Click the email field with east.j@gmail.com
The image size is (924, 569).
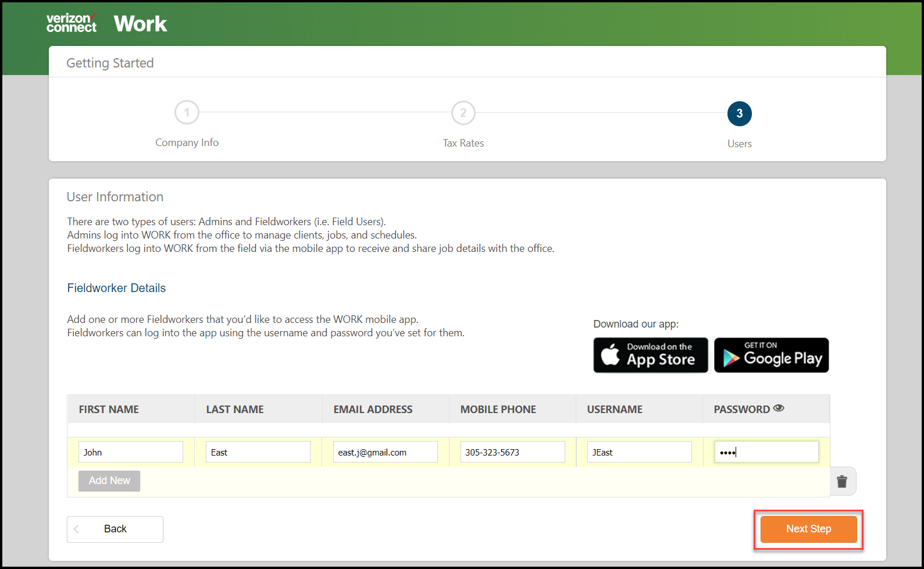coord(386,452)
